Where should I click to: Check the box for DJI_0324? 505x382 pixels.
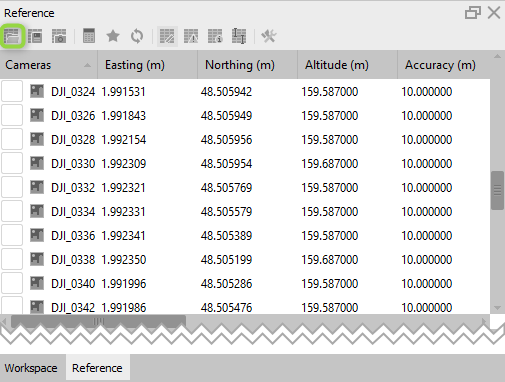[x=12, y=91]
